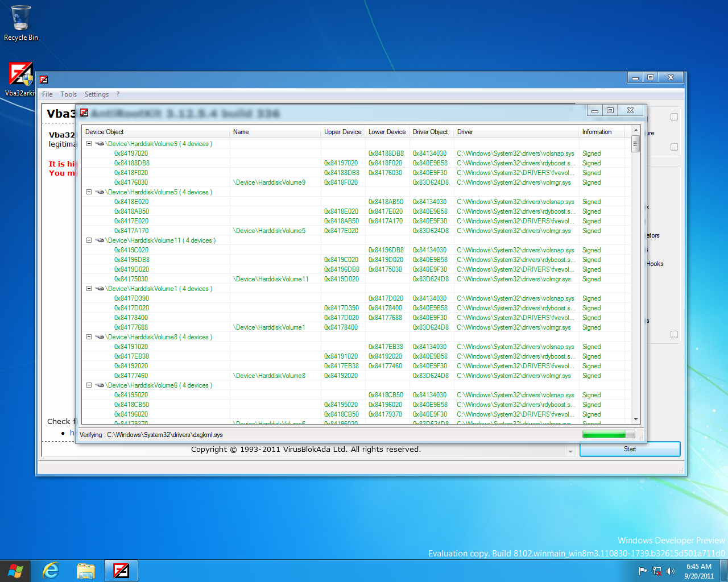This screenshot has width=728, height=582.
Task: Tick the main-window checkbox just above the 'ure' label
Action: pos(674,117)
